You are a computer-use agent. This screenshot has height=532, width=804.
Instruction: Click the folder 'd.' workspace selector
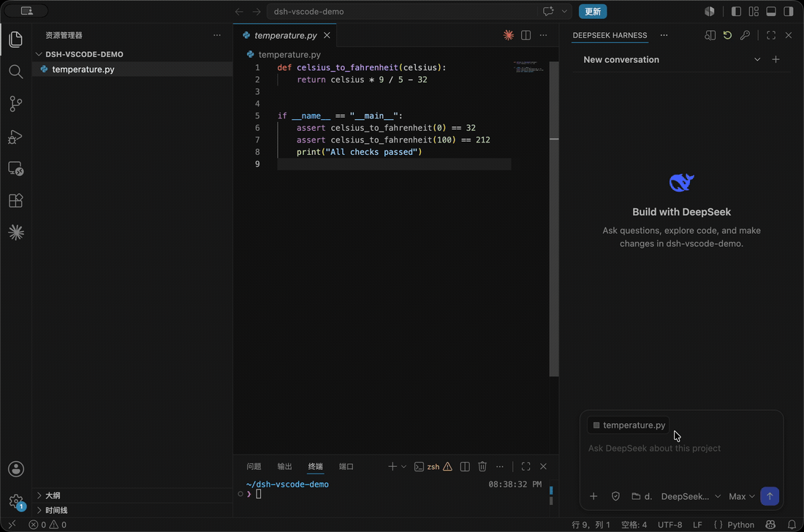click(642, 496)
